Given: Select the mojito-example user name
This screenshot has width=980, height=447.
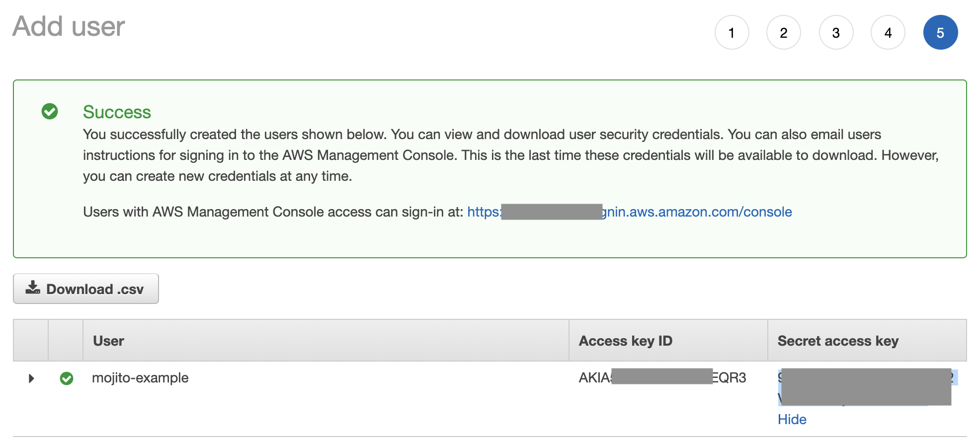Looking at the screenshot, I should coord(140,378).
